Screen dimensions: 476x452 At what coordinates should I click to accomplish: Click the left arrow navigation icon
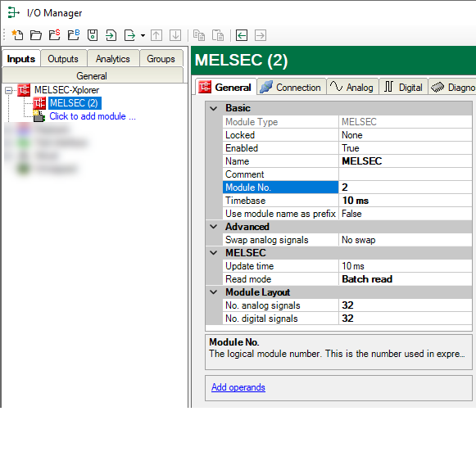pos(242,35)
